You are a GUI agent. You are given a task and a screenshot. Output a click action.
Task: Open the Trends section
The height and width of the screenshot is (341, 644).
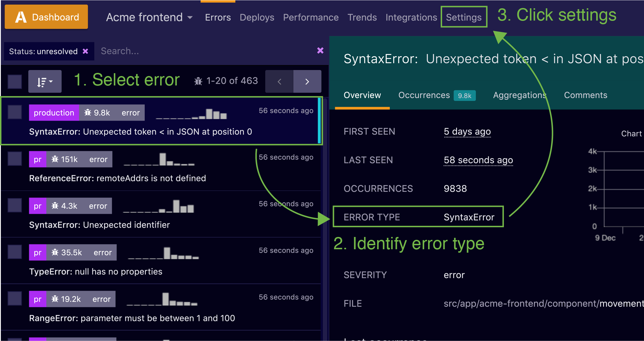click(362, 17)
